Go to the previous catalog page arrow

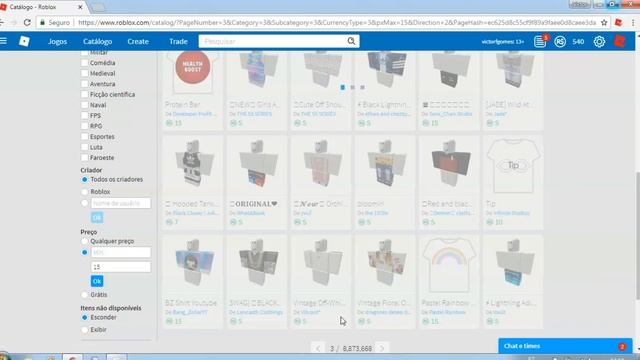click(318, 348)
